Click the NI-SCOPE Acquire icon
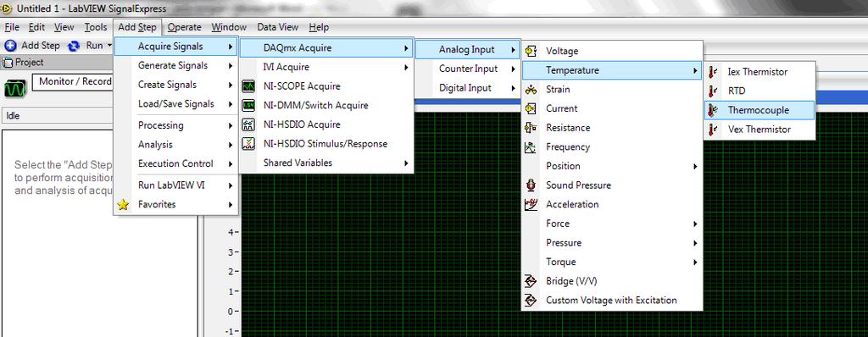This screenshot has width=868, height=337. (x=248, y=86)
